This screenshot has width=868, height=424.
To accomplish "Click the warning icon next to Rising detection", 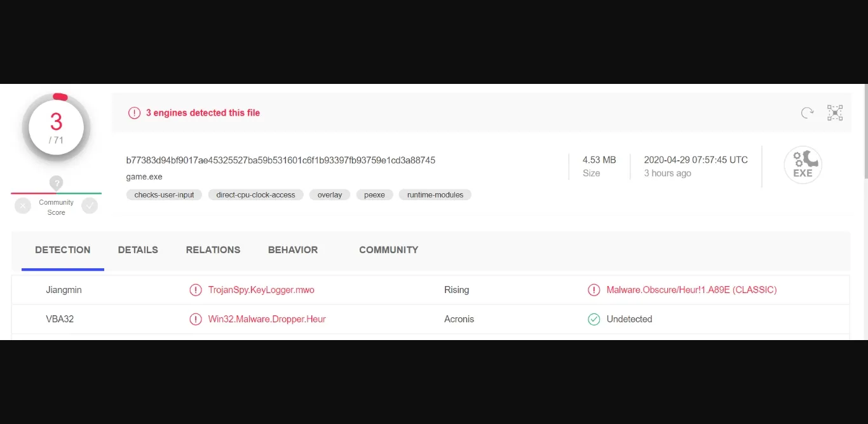I will point(593,290).
